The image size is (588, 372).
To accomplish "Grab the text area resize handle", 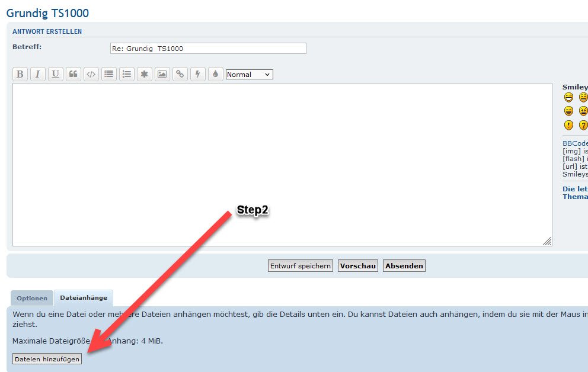I will 547,241.
